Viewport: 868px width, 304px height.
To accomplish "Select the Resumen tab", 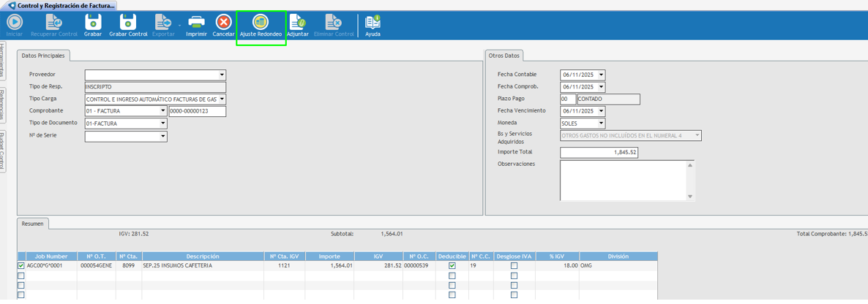I will point(32,224).
